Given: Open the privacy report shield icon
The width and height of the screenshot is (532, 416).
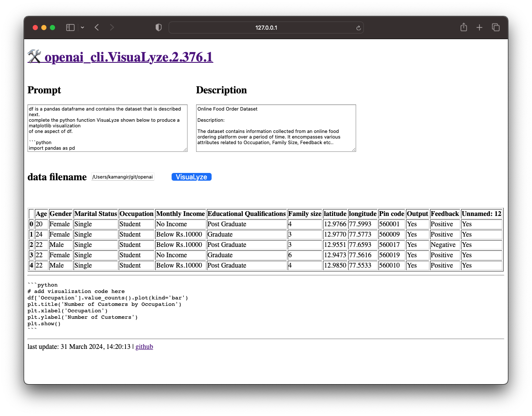Looking at the screenshot, I should [159, 28].
